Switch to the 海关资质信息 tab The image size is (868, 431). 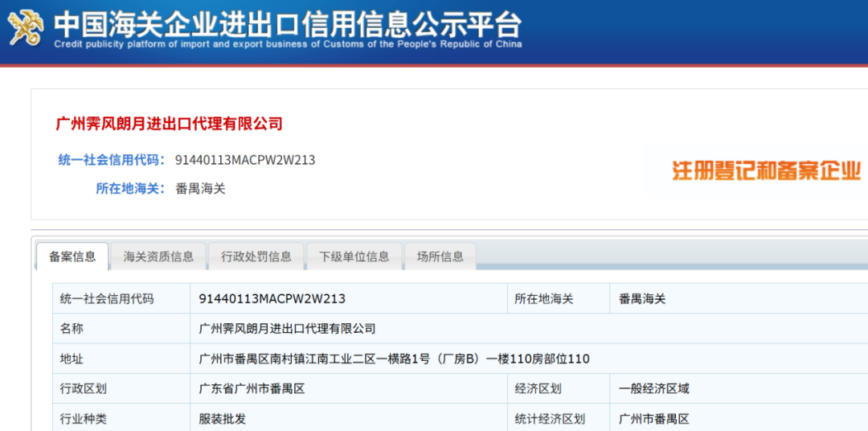pyautogui.click(x=158, y=257)
